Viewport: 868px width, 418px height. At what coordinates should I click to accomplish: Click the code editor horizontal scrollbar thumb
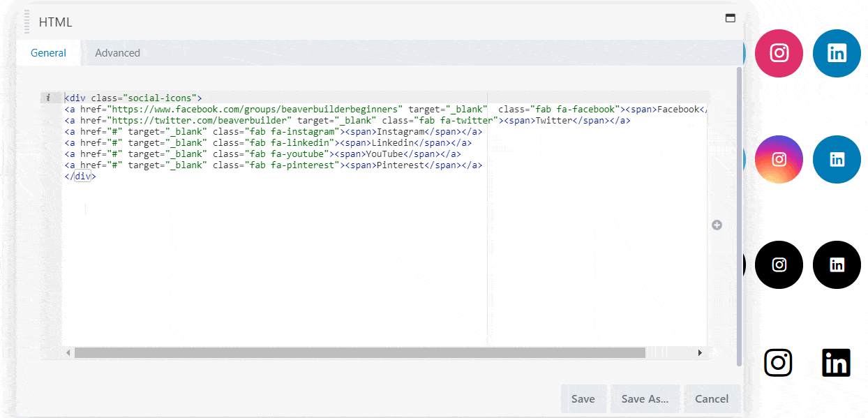(x=360, y=353)
